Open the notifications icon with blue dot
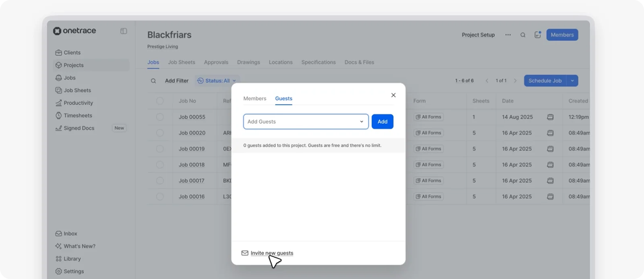 coord(538,35)
